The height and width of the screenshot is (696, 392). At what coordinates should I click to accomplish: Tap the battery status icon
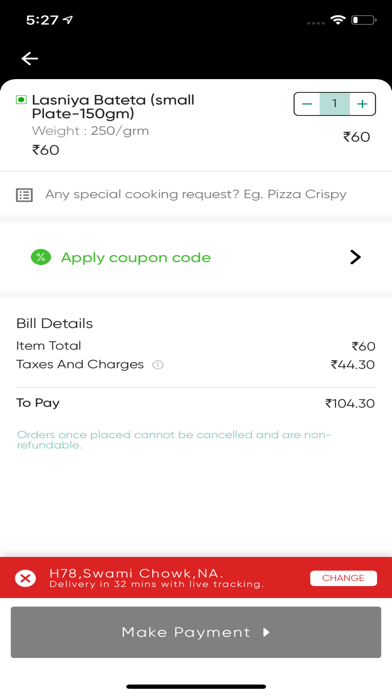[364, 20]
